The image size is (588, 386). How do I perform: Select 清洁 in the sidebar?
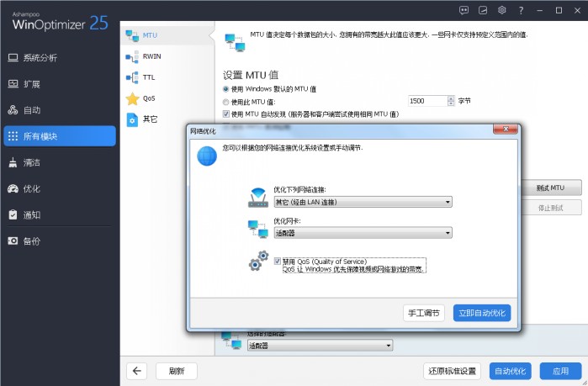pyautogui.click(x=32, y=162)
